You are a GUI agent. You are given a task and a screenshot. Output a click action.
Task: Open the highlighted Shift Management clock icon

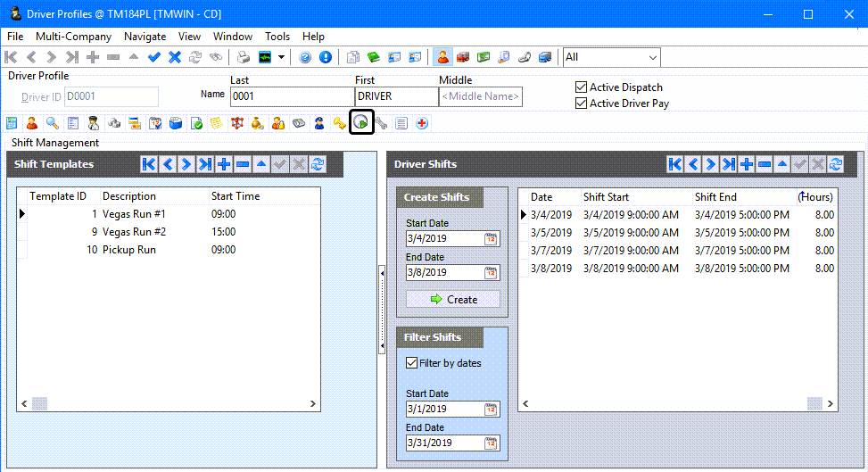[x=360, y=123]
